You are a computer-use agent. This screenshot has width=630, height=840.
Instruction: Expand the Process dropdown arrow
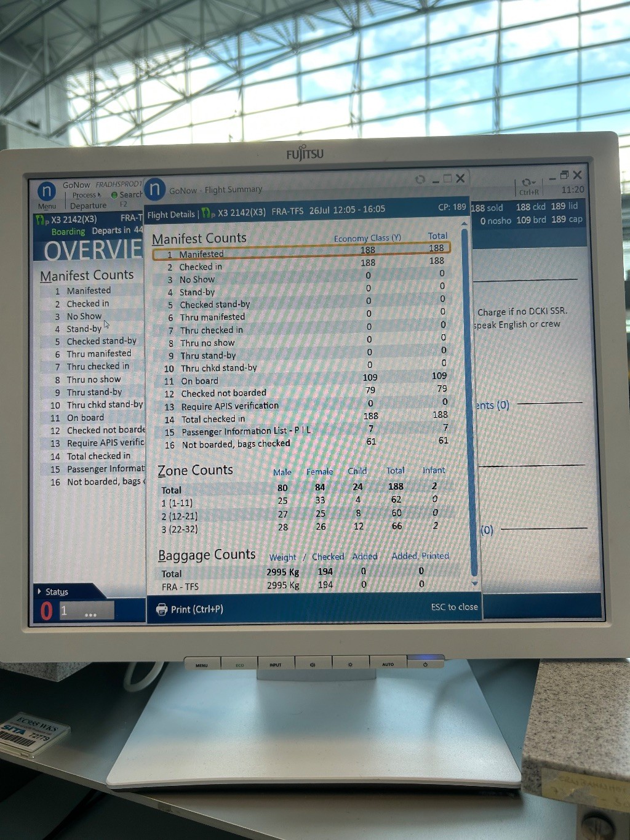click(99, 195)
